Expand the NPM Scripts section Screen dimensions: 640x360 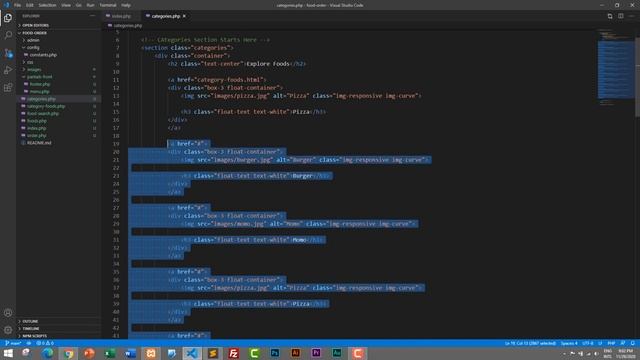pos(34,336)
